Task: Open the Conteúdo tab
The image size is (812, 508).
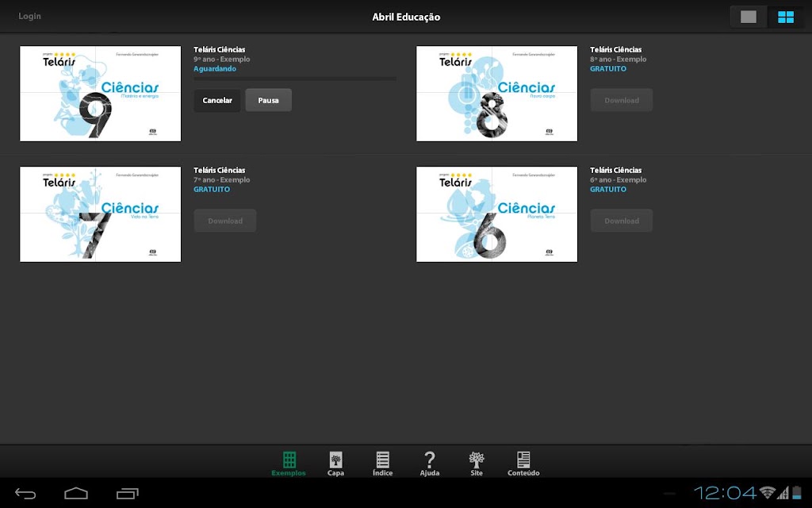Action: click(x=523, y=464)
